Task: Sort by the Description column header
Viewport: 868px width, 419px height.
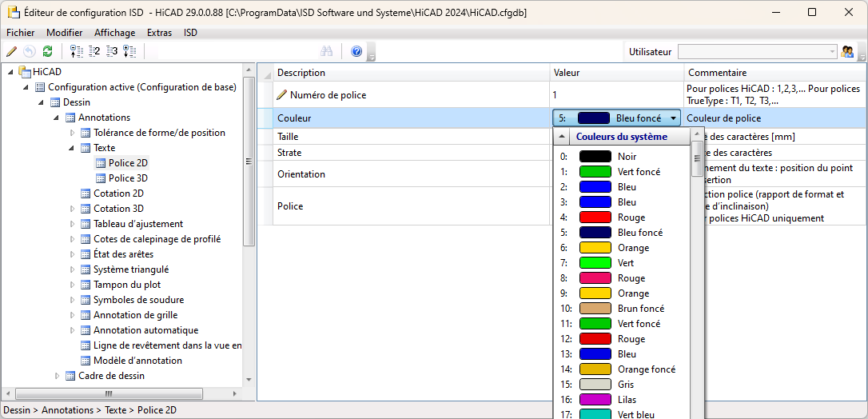Action: pyautogui.click(x=412, y=73)
